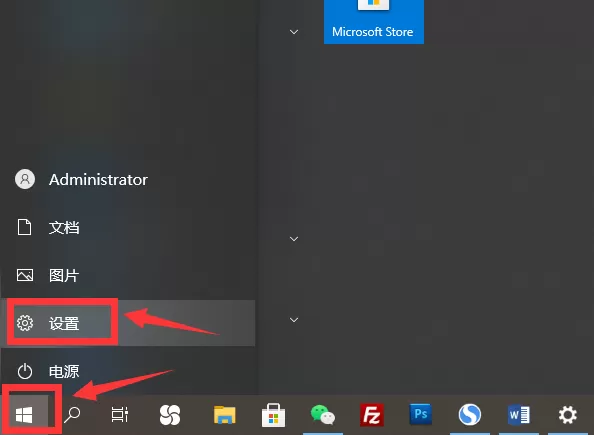Open the Microsoft Store tile
594x435 pixels.
[374, 22]
